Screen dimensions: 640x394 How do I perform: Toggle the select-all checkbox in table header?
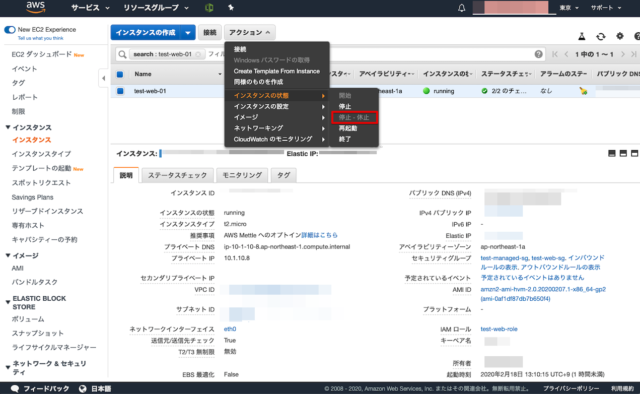[120, 74]
